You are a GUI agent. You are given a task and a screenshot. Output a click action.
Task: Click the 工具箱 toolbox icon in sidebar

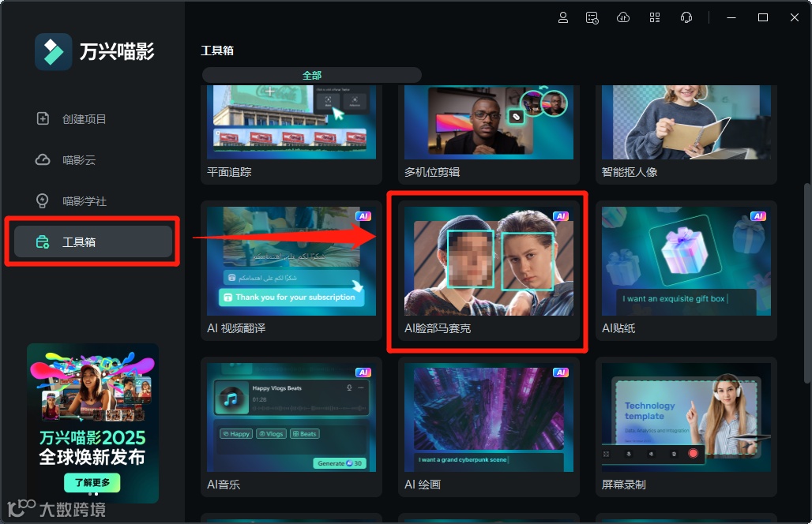[x=43, y=241]
